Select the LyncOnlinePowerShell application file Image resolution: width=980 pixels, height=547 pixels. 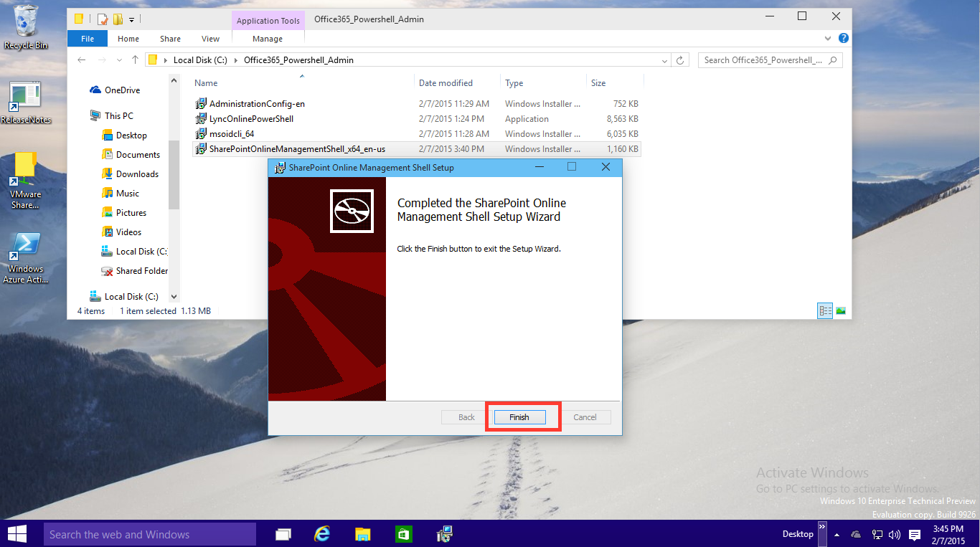coord(416,119)
